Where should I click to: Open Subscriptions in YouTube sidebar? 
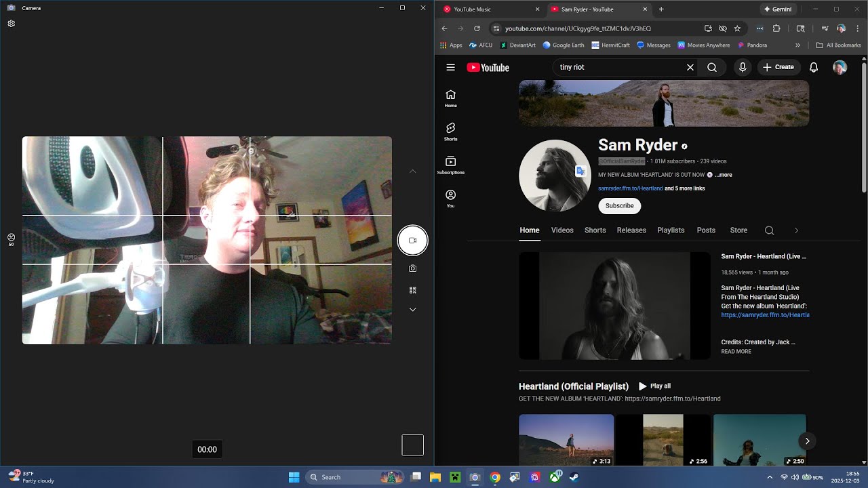[450, 165]
